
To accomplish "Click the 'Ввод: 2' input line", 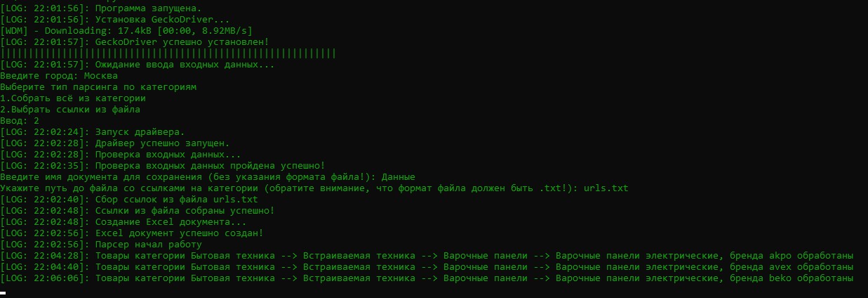I will [20, 120].
